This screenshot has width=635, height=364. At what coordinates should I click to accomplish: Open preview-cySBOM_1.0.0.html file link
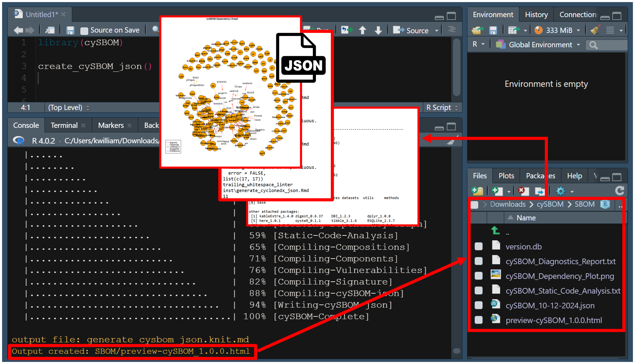554,320
